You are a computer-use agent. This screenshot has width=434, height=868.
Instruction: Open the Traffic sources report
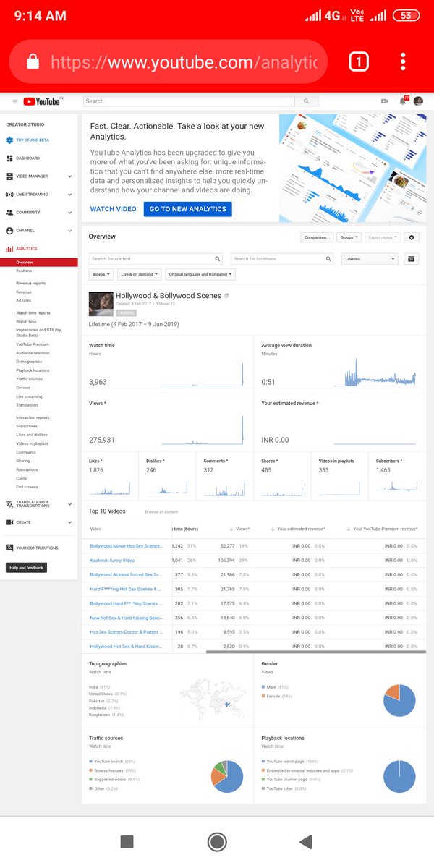(x=29, y=379)
